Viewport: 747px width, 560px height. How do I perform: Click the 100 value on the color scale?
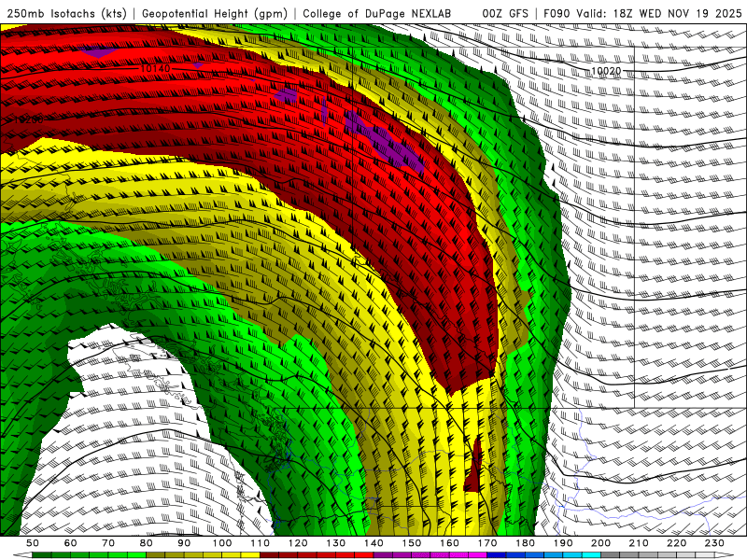222,543
